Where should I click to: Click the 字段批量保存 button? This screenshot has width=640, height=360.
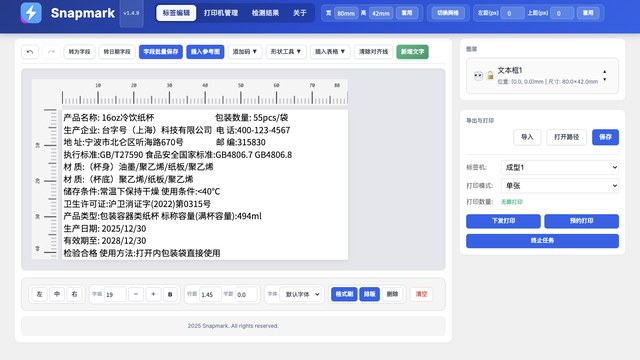click(x=161, y=52)
